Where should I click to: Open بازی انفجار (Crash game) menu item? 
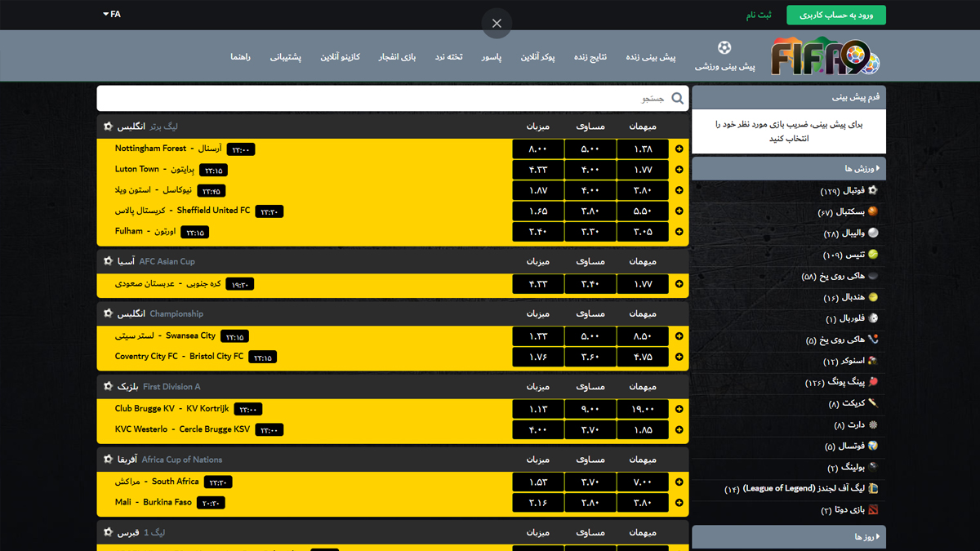tap(397, 57)
